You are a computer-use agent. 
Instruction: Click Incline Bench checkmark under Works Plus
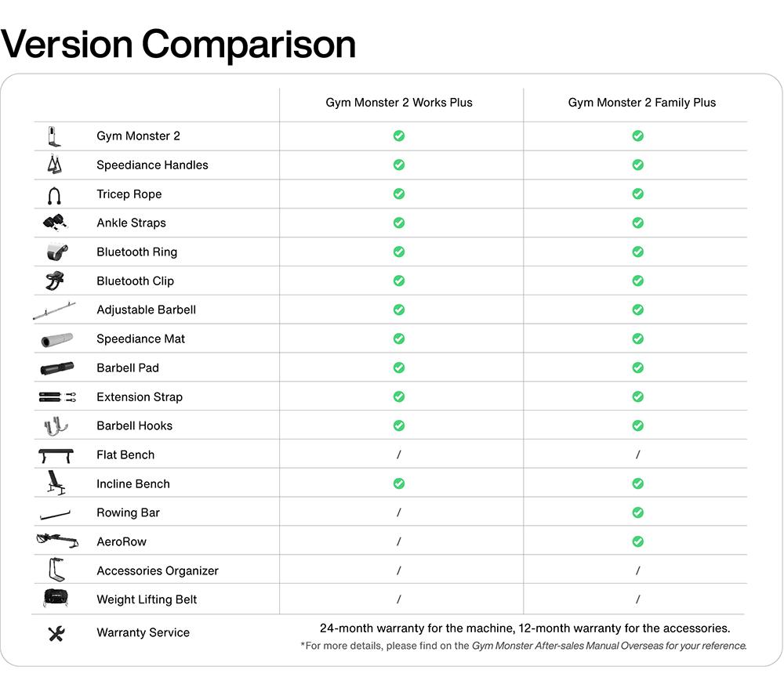[398, 483]
